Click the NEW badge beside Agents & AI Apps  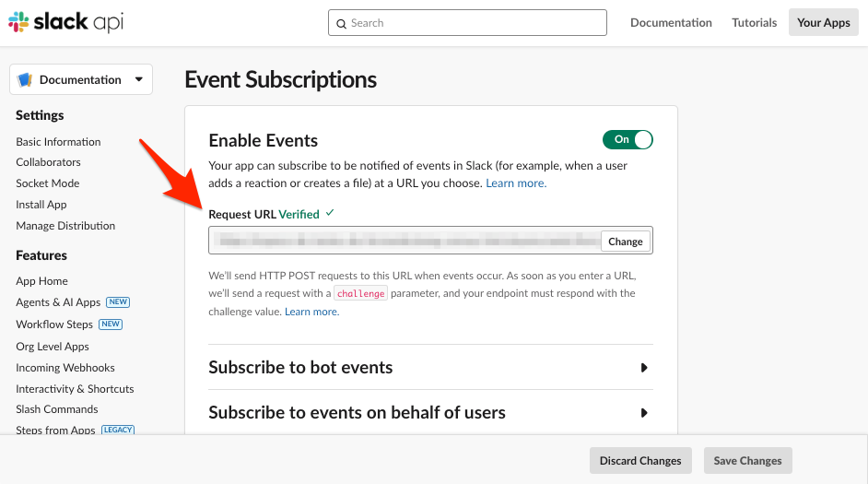117,302
